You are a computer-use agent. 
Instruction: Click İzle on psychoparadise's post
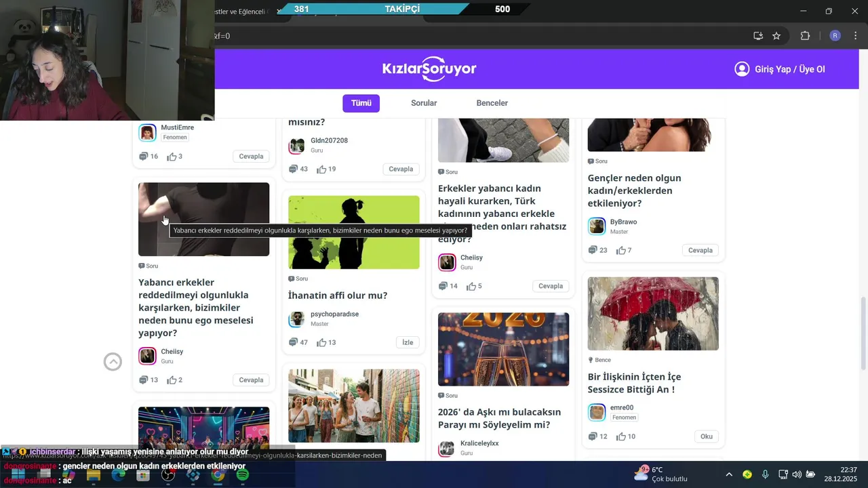pyautogui.click(x=408, y=343)
